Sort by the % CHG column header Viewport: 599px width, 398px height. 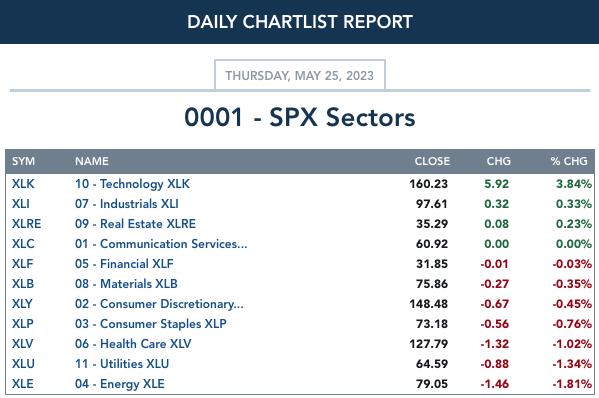coord(569,161)
